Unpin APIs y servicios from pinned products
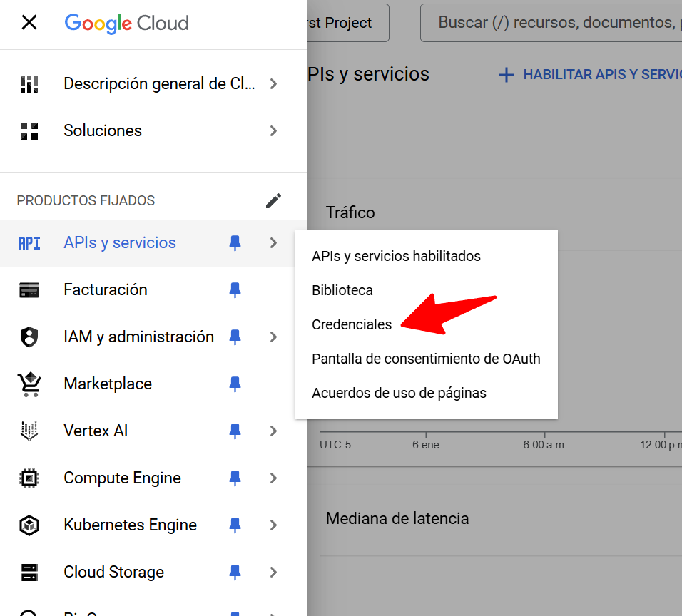Image resolution: width=682 pixels, height=616 pixels. [x=235, y=243]
